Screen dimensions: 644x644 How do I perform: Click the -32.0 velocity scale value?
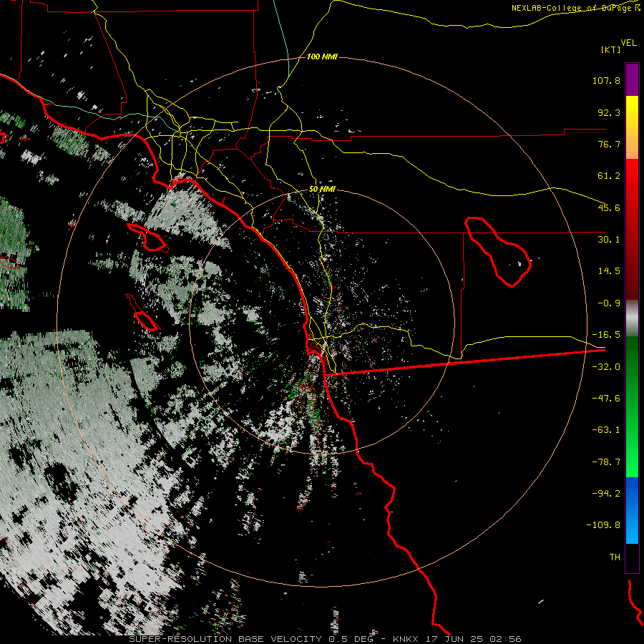pos(606,367)
